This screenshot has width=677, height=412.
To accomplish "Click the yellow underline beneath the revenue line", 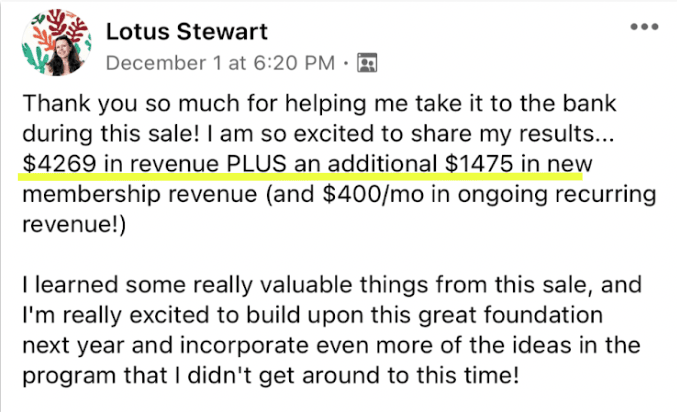I will click(300, 177).
